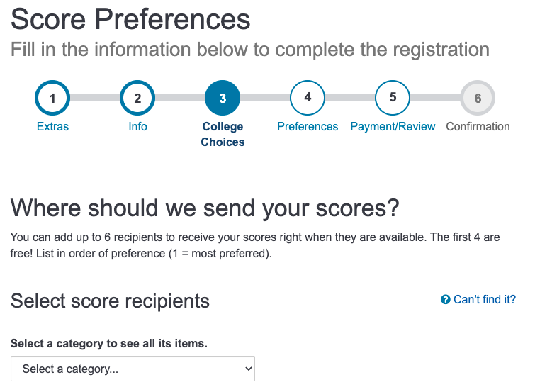Click the Where should we send heading

[205, 208]
